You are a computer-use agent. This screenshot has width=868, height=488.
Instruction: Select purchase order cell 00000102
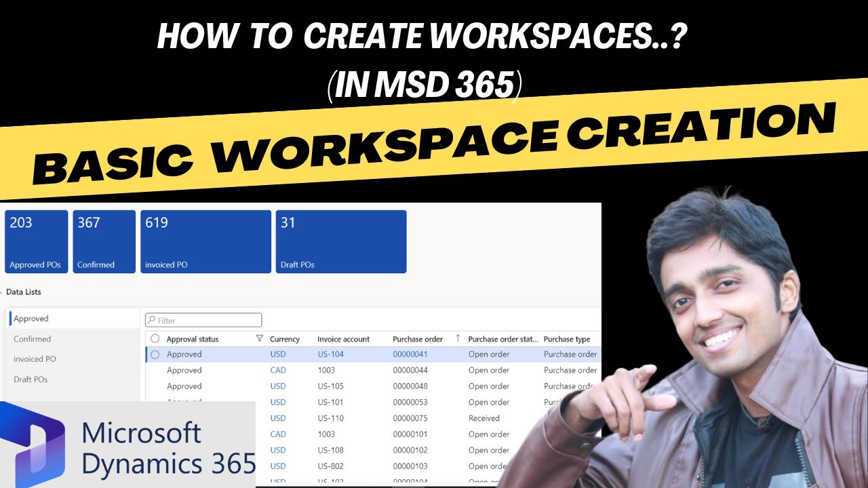410,450
